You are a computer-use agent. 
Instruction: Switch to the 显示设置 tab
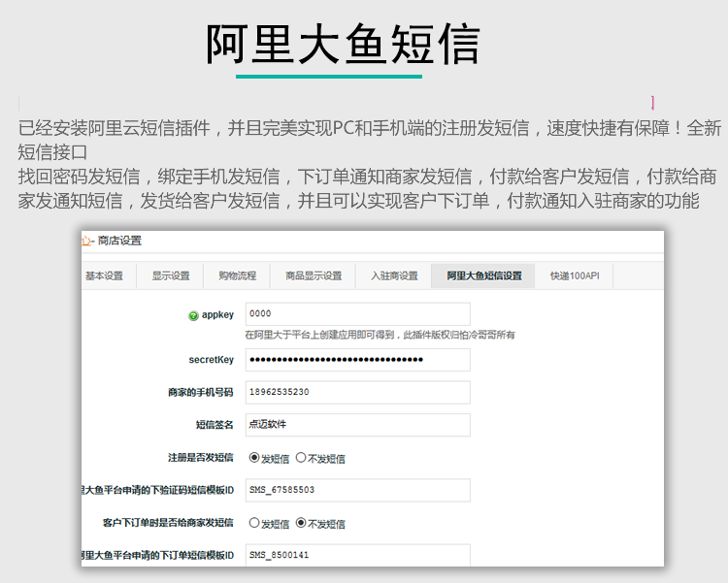[171, 275]
